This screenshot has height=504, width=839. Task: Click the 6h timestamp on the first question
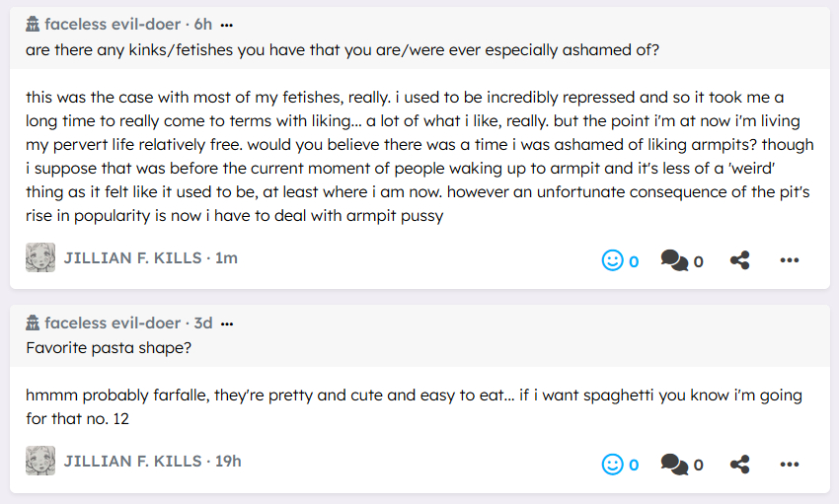(202, 24)
